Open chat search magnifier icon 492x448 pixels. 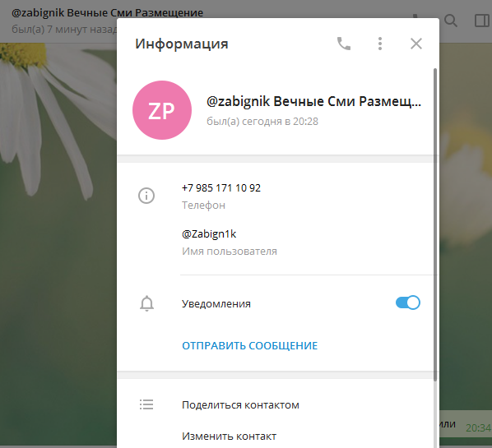click(x=451, y=21)
